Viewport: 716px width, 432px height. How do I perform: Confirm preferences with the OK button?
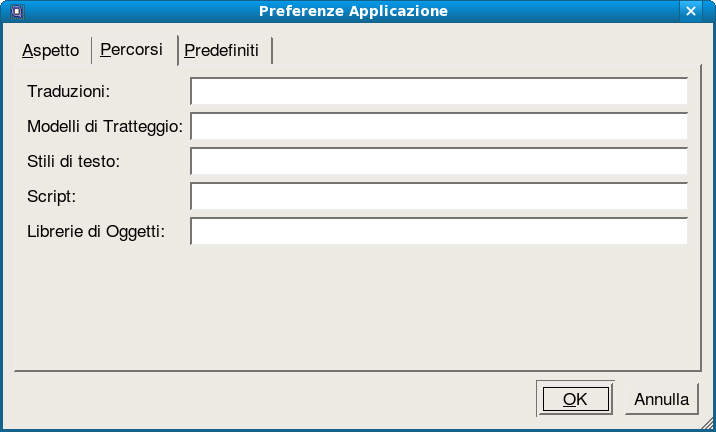pyautogui.click(x=574, y=399)
